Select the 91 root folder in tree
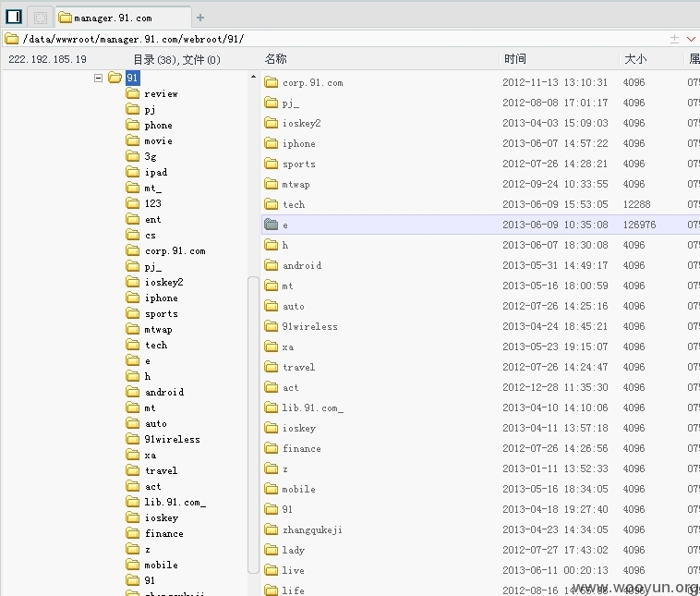Screen dimensions: 700x596 click(x=132, y=78)
